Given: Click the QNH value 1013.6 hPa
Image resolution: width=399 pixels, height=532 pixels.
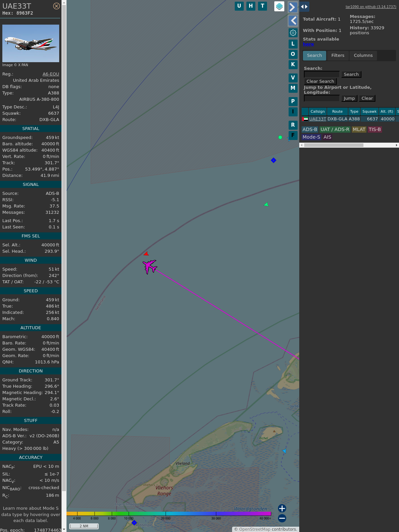Looking at the screenshot, I should 47,362.
